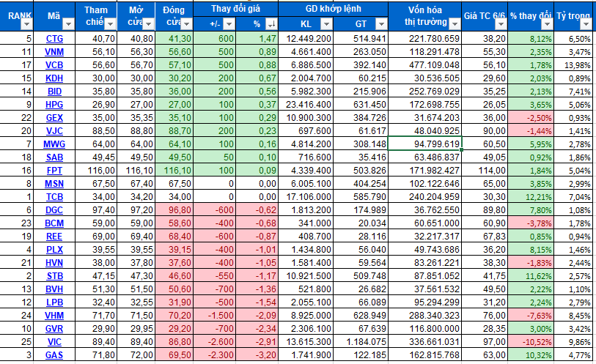Select the GD khớp lệnh header cell
The image size is (596, 364).
coord(334,9)
